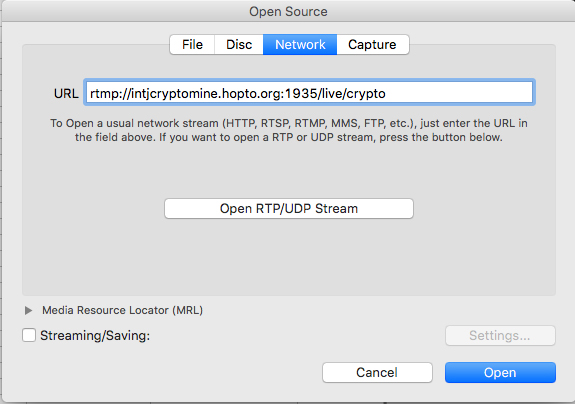Enable the Streaming/Saving checkbox
The width and height of the screenshot is (575, 404).
(x=29, y=335)
